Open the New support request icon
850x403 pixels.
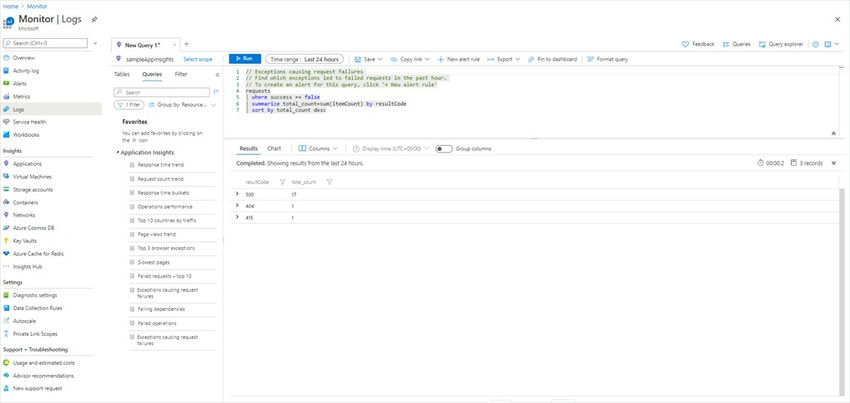point(7,388)
